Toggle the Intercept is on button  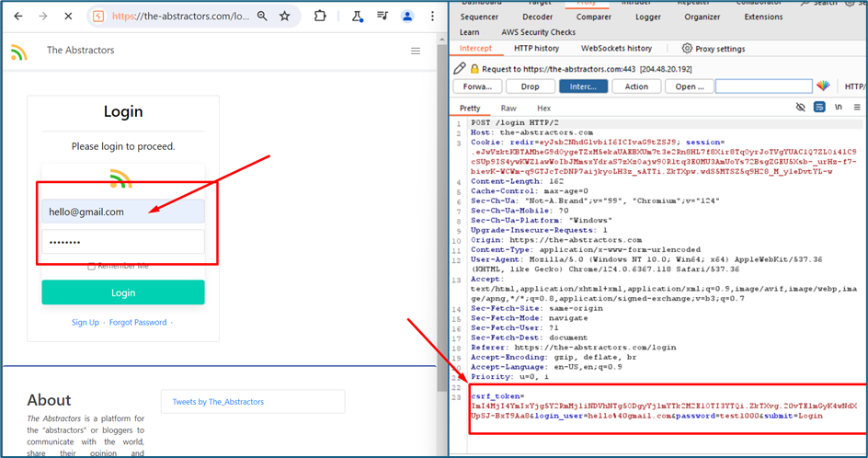point(584,86)
